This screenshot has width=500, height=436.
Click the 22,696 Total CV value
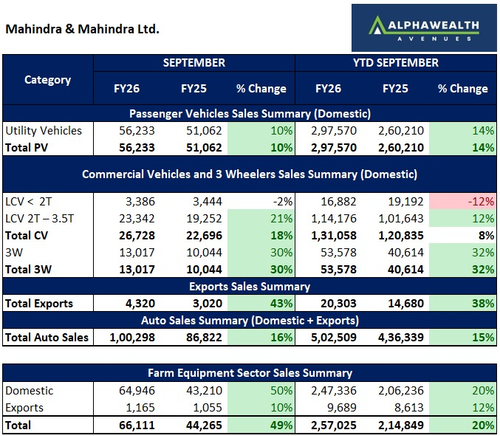(204, 236)
